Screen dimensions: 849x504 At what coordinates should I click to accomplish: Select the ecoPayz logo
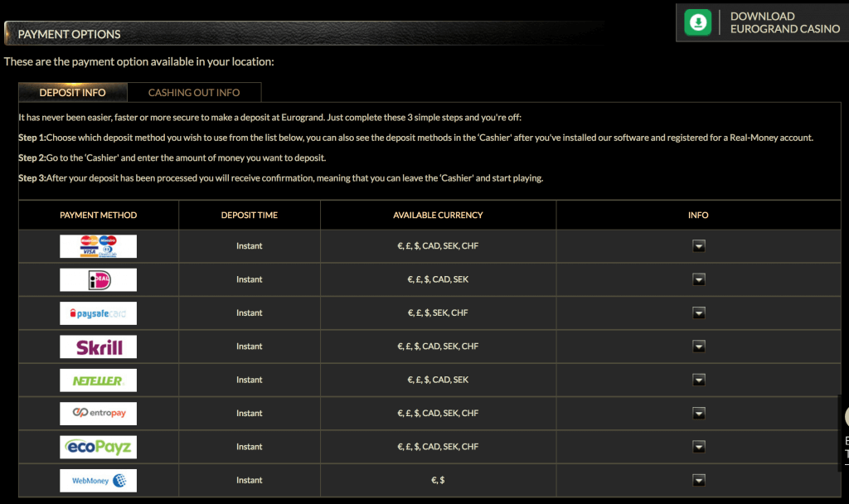coord(98,447)
